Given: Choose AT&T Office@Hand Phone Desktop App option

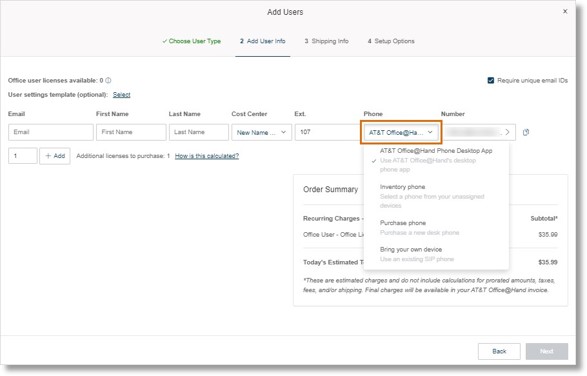Looking at the screenshot, I should point(436,160).
